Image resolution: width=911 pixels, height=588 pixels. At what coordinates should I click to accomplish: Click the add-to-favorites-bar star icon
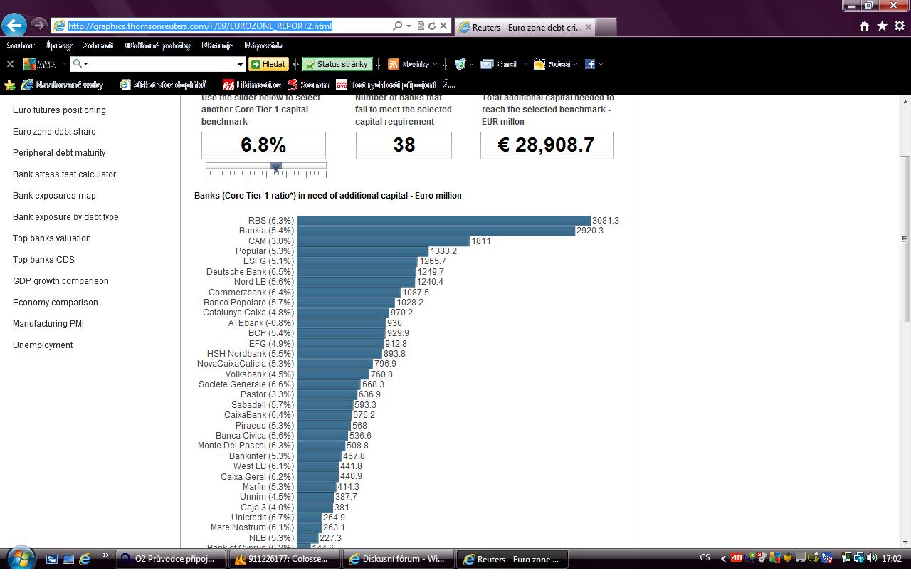(x=10, y=85)
